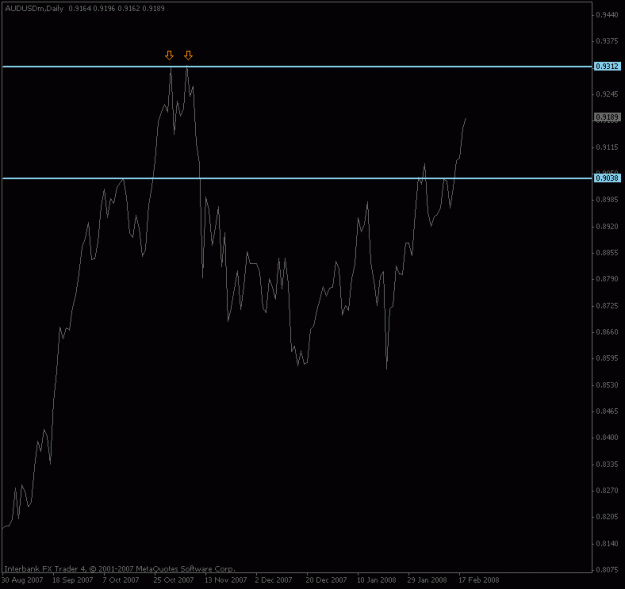Click the 0.8790 price axis label
This screenshot has width=625, height=589.
point(607,279)
